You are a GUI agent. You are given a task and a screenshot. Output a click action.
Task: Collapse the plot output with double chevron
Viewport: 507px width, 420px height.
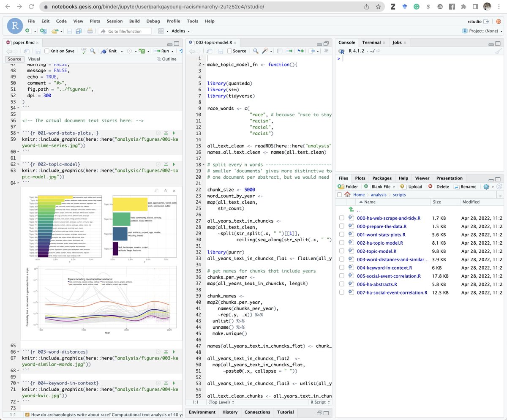(x=166, y=191)
